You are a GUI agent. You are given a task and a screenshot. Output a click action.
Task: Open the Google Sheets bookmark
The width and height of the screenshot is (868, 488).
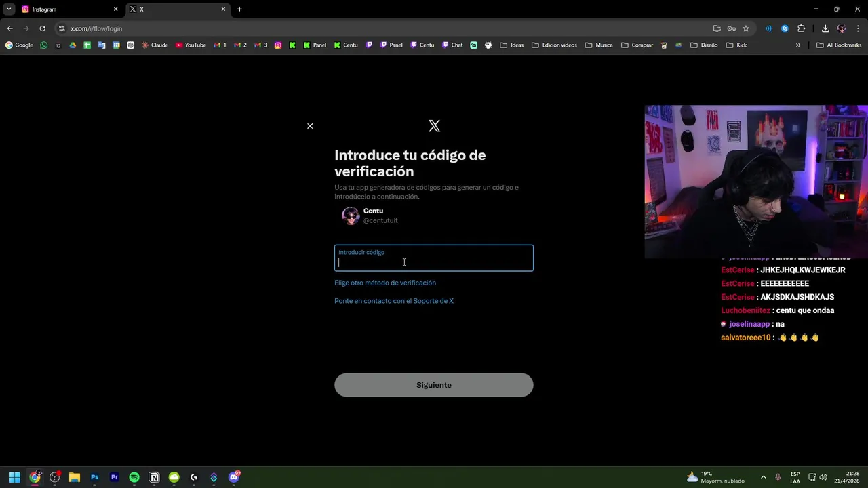(x=87, y=45)
